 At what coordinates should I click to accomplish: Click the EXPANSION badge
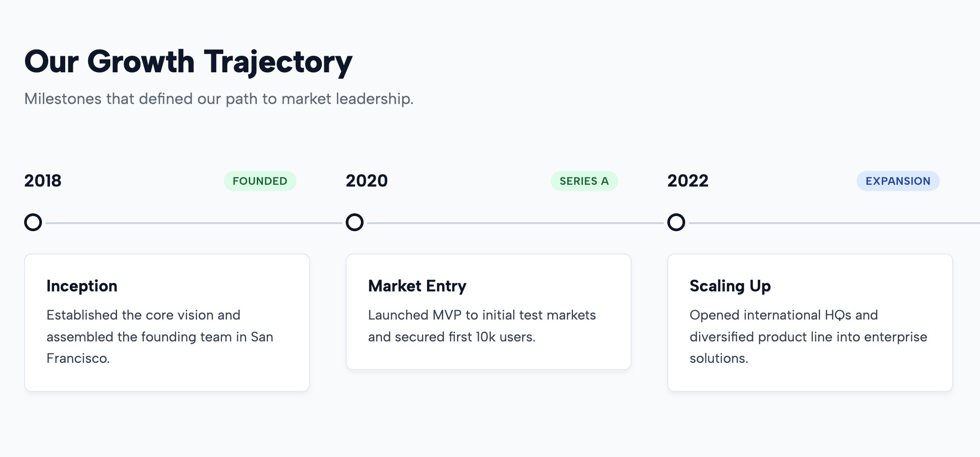tap(898, 181)
